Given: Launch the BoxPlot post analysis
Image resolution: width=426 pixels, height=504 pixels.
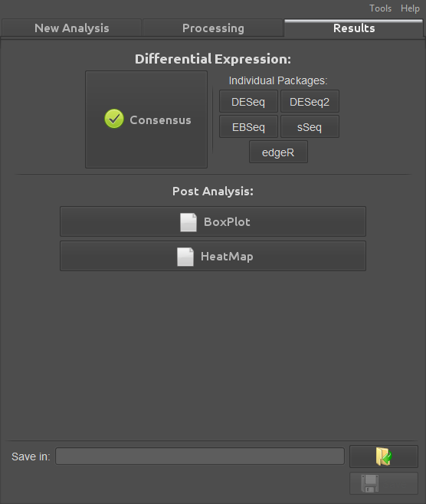Looking at the screenshot, I should tap(213, 221).
